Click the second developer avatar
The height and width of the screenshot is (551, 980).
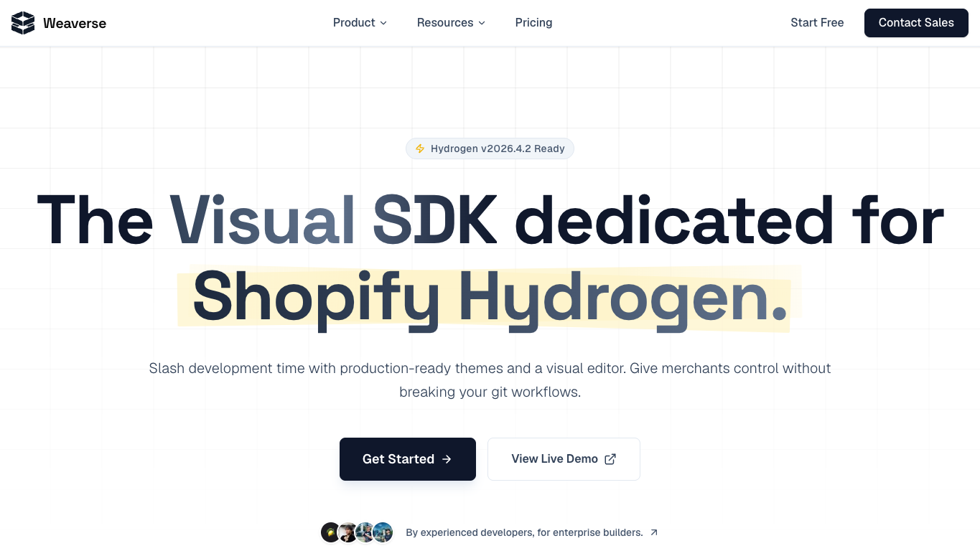[x=347, y=532]
